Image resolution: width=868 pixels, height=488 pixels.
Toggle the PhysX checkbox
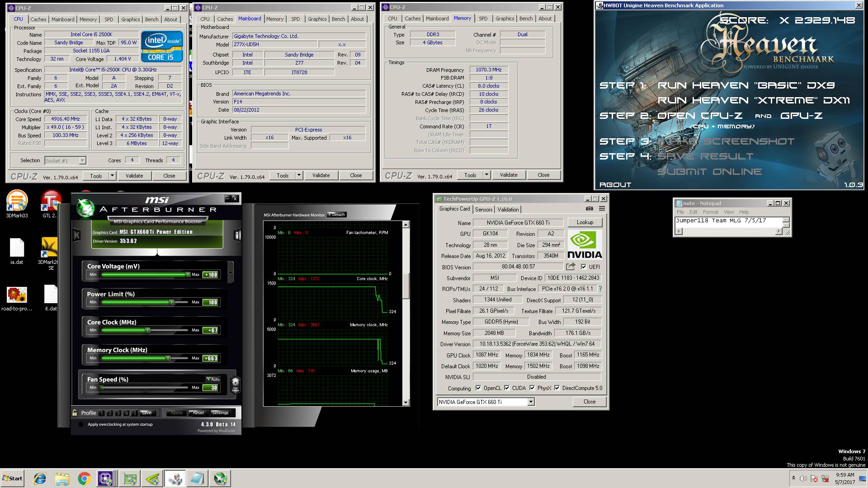pyautogui.click(x=532, y=388)
